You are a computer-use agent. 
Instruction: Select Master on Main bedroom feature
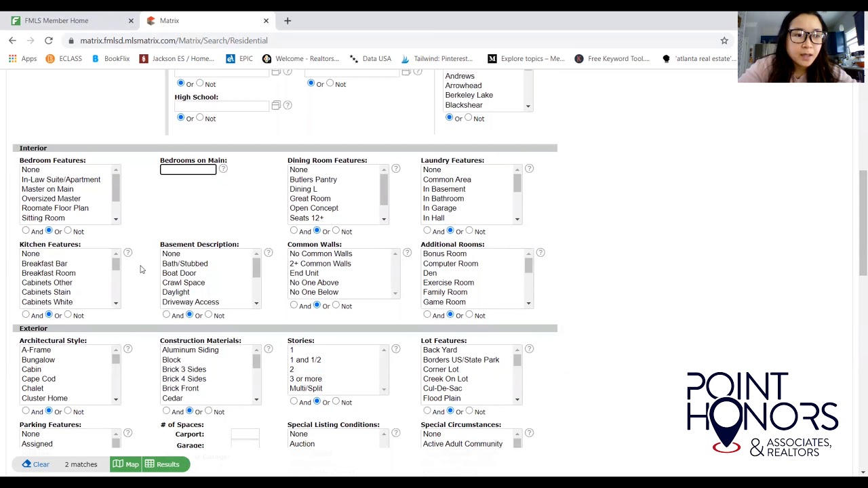tap(47, 189)
